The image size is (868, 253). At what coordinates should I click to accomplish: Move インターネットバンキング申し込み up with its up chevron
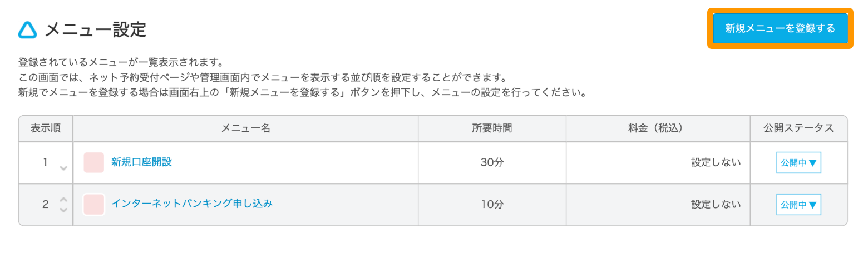click(63, 199)
